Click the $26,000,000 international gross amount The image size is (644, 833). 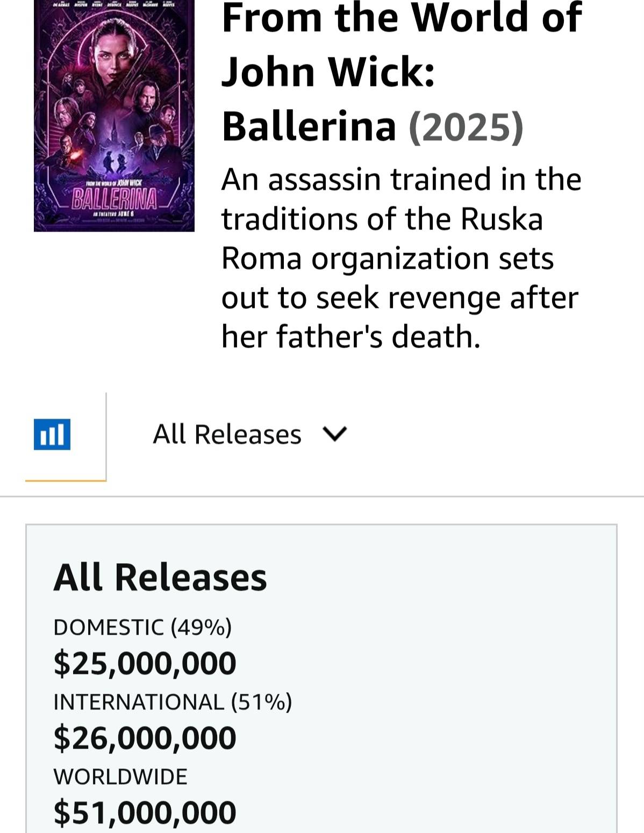[x=145, y=737]
